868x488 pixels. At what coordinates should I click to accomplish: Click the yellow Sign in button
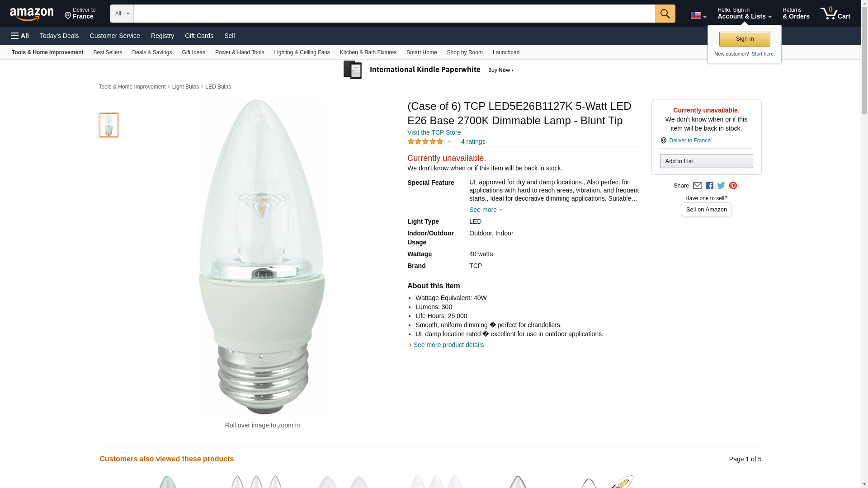(x=745, y=39)
